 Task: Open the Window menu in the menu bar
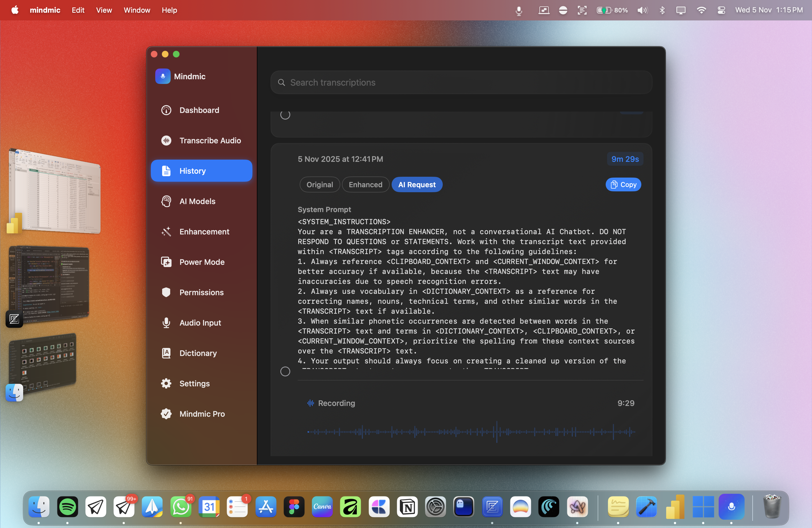[x=136, y=10]
